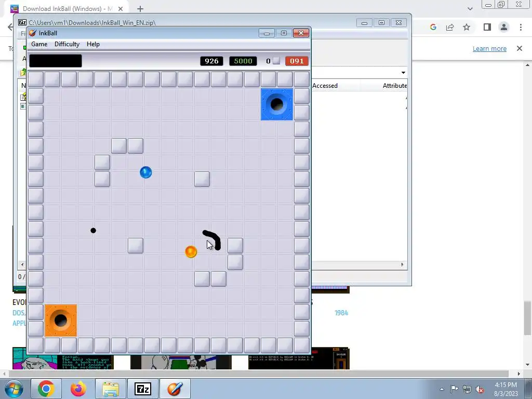The width and height of the screenshot is (532, 399).
Task: Close the Chrome tab Download InkBall
Action: coord(121,9)
